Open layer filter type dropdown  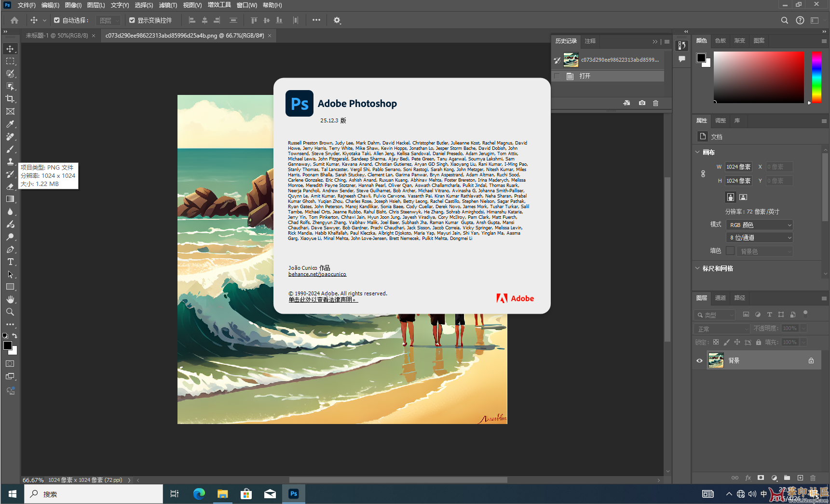pos(715,315)
